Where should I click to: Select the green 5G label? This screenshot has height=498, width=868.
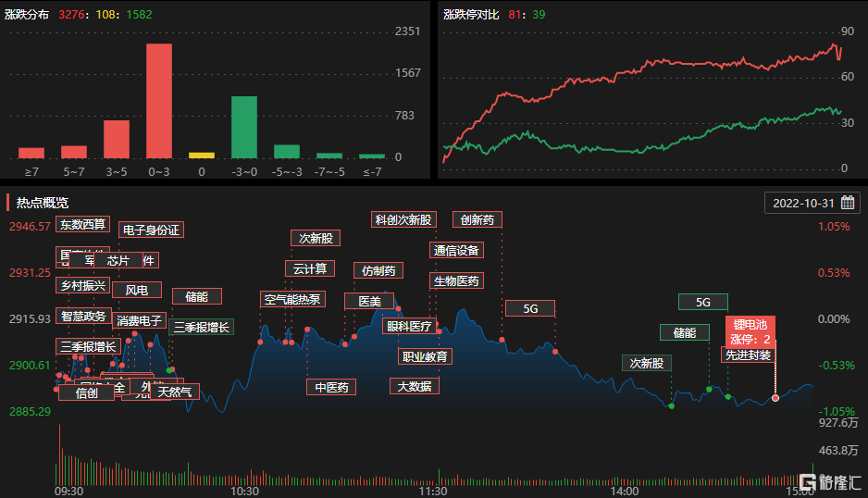703,302
